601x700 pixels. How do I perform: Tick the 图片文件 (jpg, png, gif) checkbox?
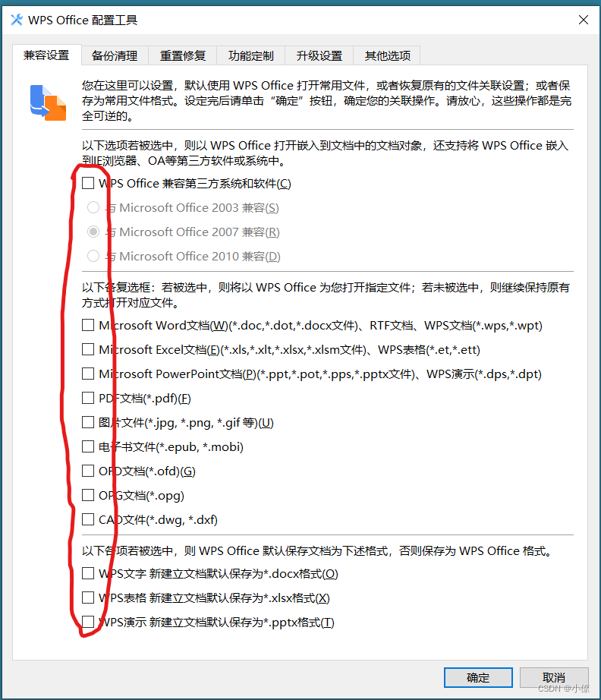coord(88,422)
